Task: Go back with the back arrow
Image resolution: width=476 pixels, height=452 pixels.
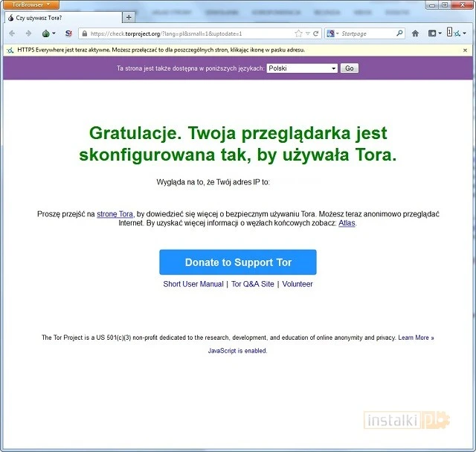Action: click(x=12, y=33)
